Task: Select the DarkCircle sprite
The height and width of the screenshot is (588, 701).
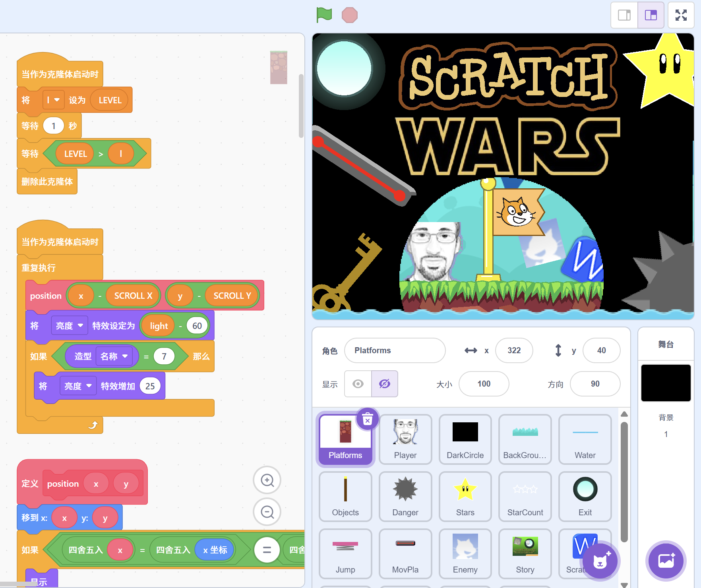Action: coord(465,439)
